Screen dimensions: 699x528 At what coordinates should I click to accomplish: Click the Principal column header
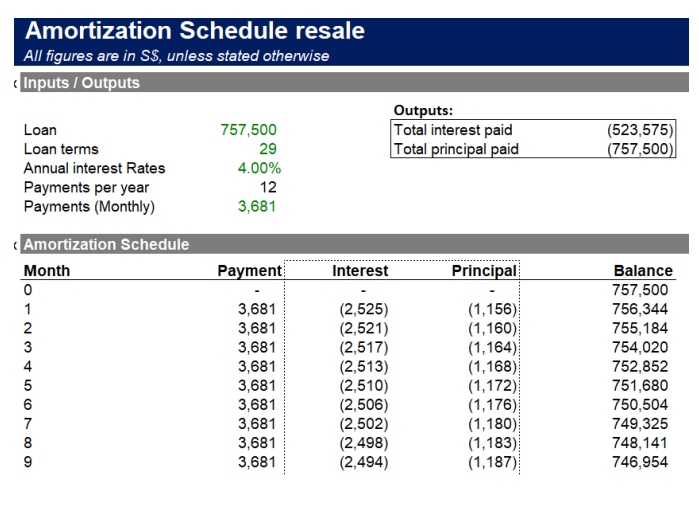484,270
